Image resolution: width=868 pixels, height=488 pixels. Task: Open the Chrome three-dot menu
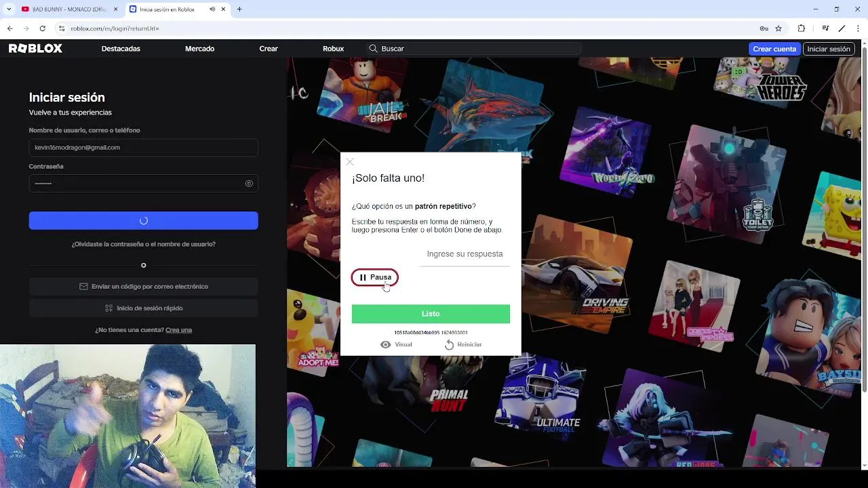(859, 28)
